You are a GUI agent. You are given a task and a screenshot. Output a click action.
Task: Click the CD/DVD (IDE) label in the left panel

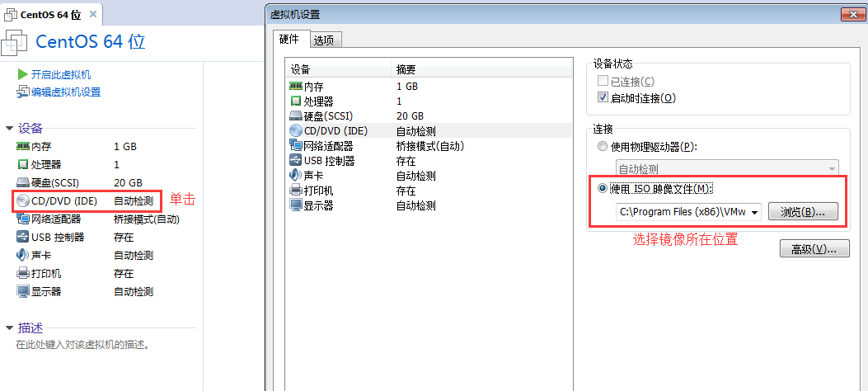point(64,201)
